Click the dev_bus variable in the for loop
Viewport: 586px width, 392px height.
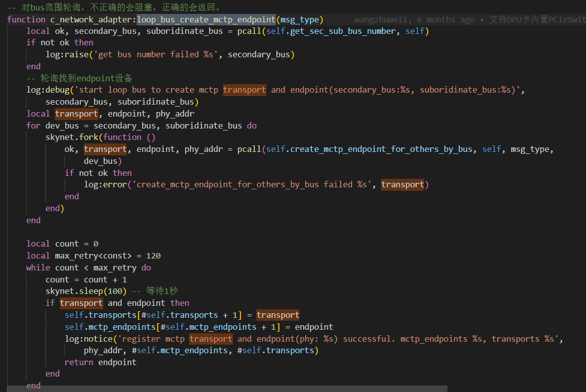point(62,126)
